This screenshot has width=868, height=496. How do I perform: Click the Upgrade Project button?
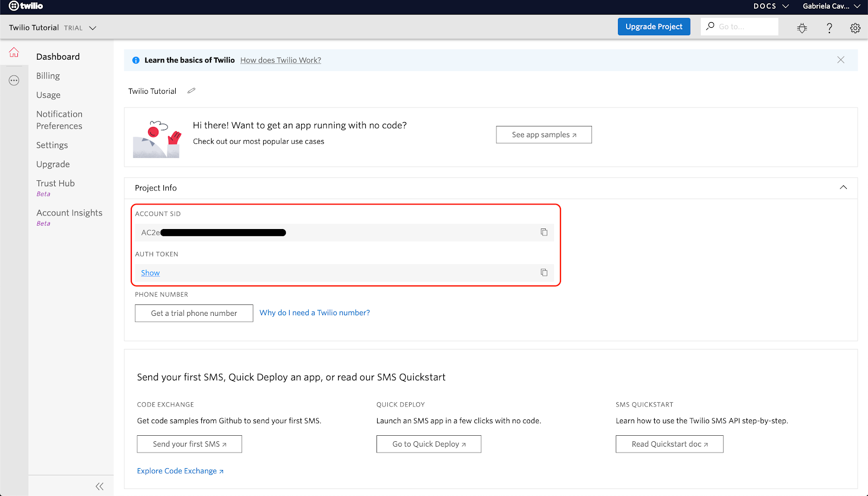point(654,27)
